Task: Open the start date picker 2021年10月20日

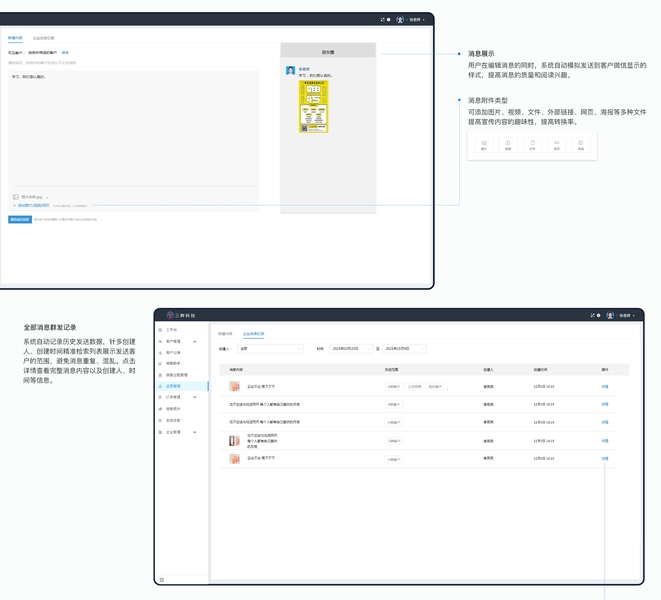Action: click(351, 349)
